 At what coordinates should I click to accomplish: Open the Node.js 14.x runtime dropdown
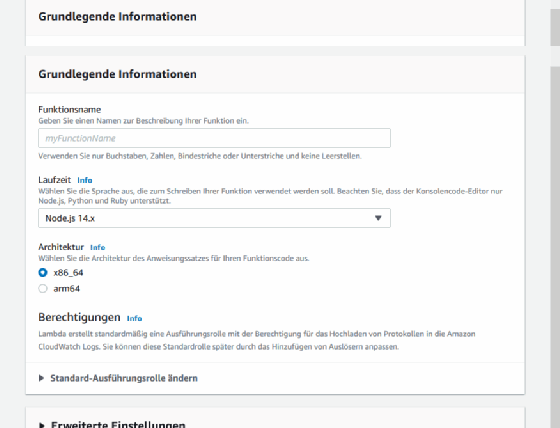point(214,218)
